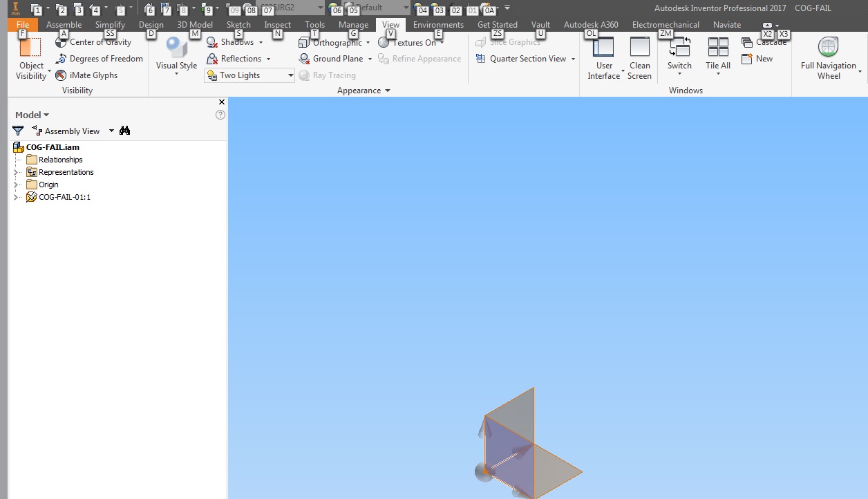Click the Tile All windows button

click(x=717, y=55)
